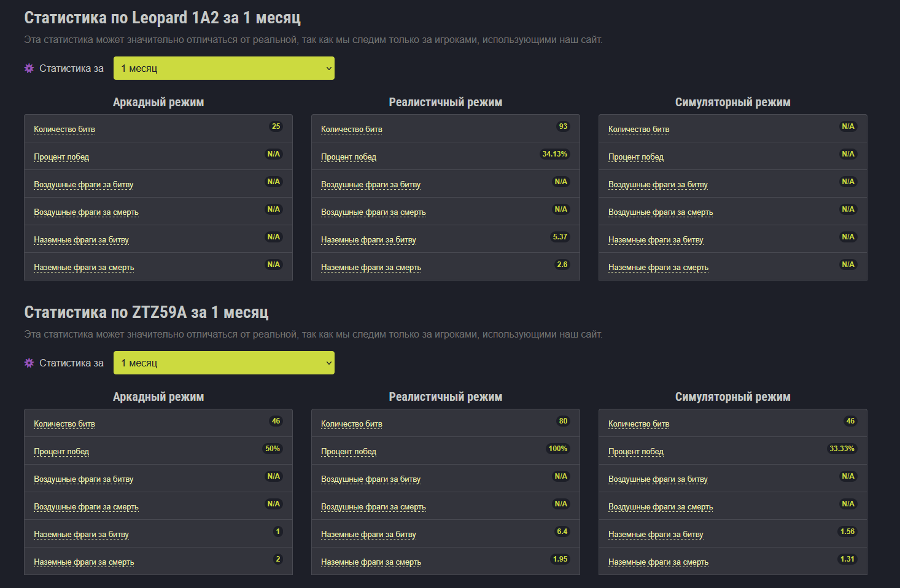Click 'Процент побед' in ZTZ59A Симуляторный режим
This screenshot has height=588, width=900.
pyautogui.click(x=636, y=451)
